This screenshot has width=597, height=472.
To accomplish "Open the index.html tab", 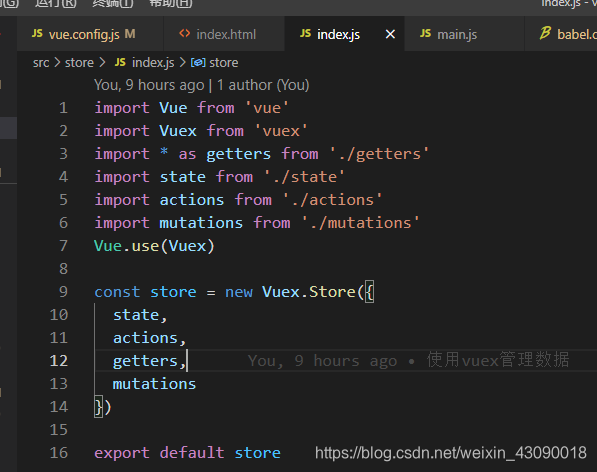I will click(x=224, y=34).
